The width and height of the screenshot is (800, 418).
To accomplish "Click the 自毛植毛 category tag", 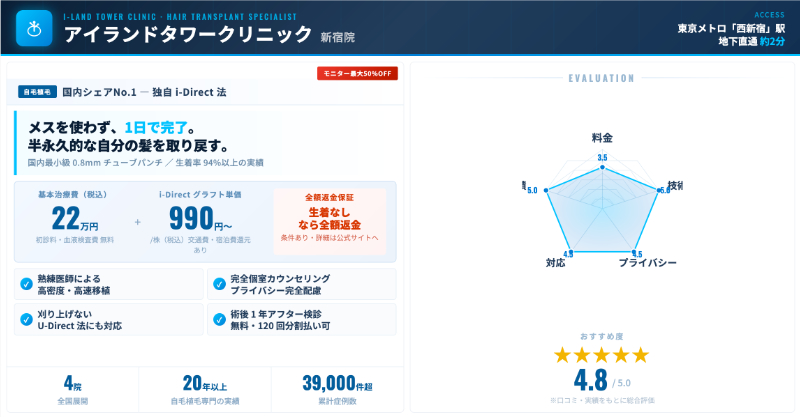I will tap(37, 92).
